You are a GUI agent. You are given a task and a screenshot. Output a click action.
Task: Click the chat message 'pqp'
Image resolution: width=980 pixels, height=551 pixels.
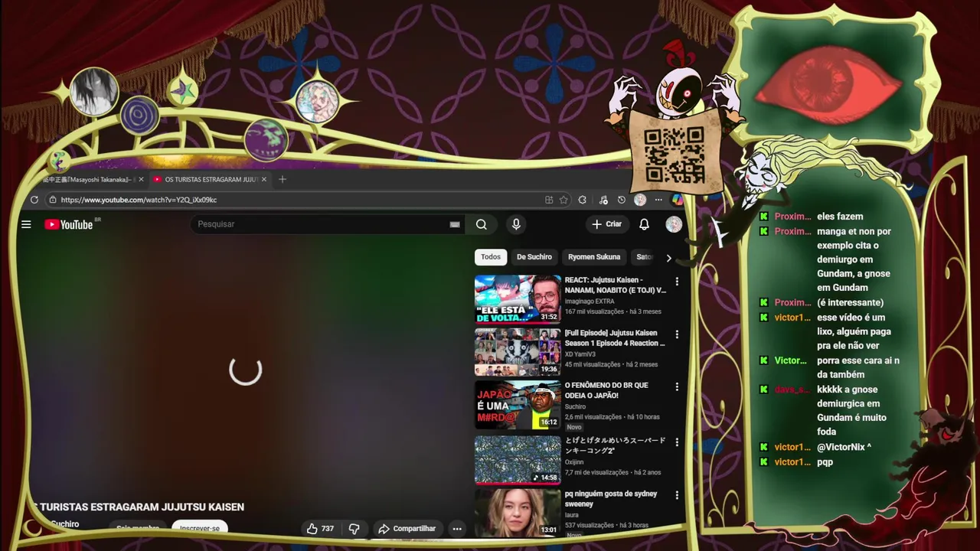[825, 462]
